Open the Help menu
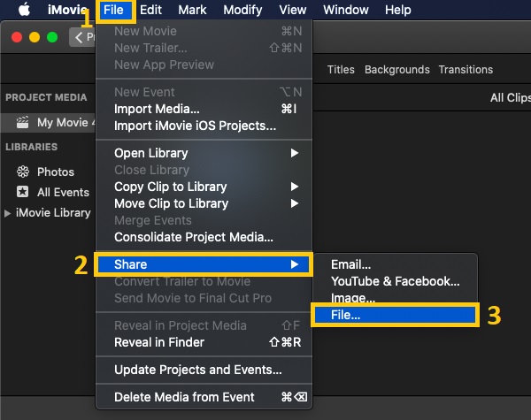This screenshot has width=531, height=420. point(398,10)
